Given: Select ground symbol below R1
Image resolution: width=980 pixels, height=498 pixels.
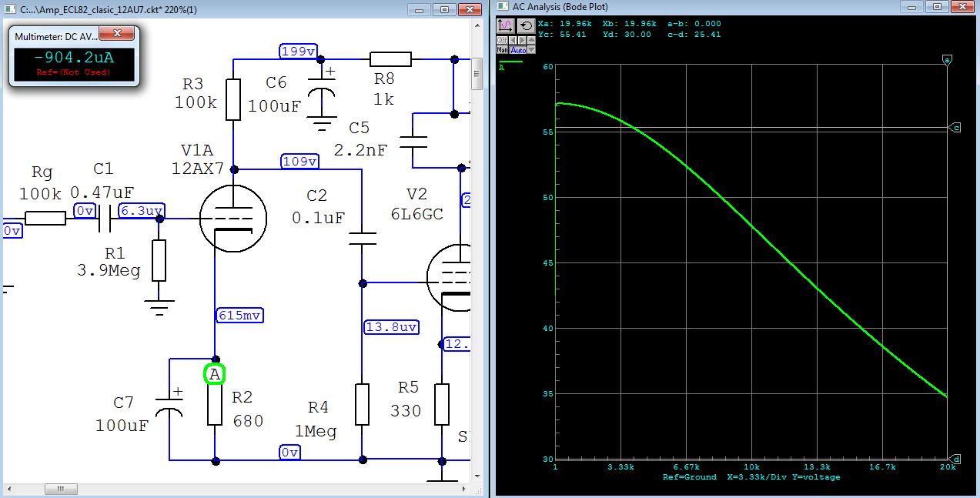Looking at the screenshot, I should 159,309.
